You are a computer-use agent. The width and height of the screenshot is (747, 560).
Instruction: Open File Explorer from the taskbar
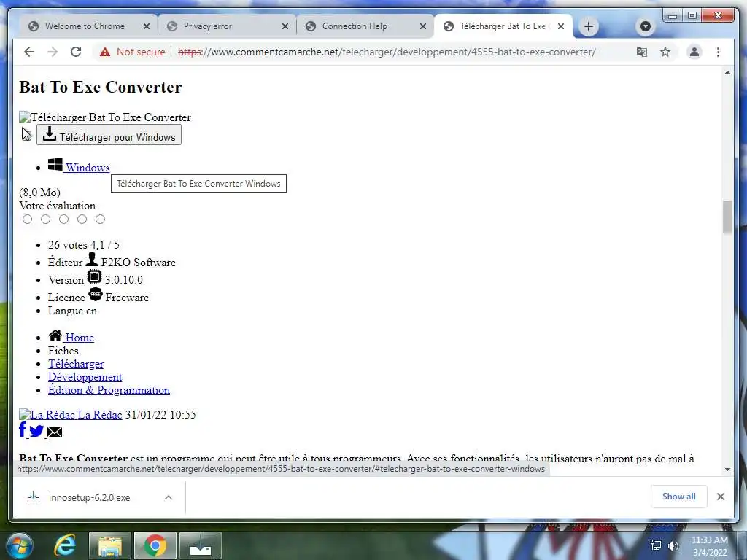tap(110, 545)
